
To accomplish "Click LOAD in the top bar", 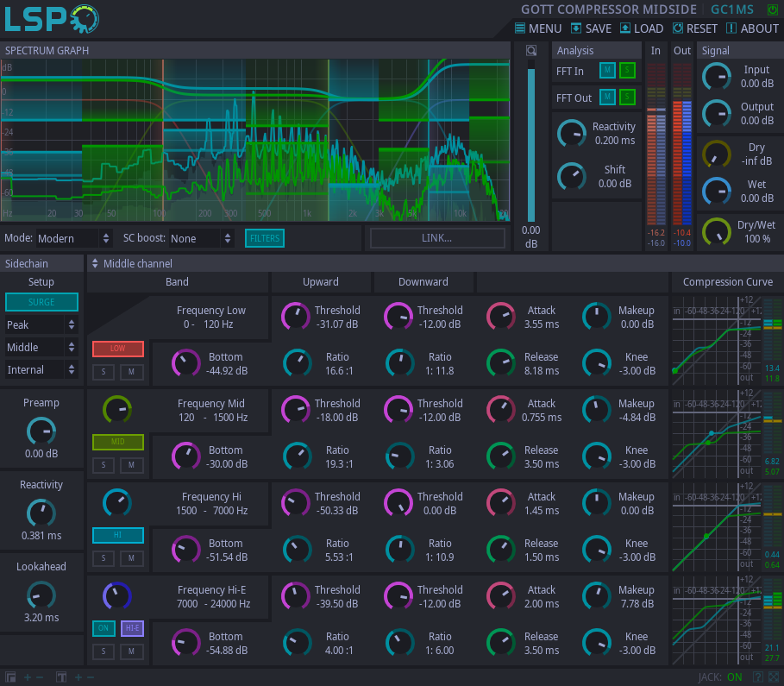I will (642, 28).
